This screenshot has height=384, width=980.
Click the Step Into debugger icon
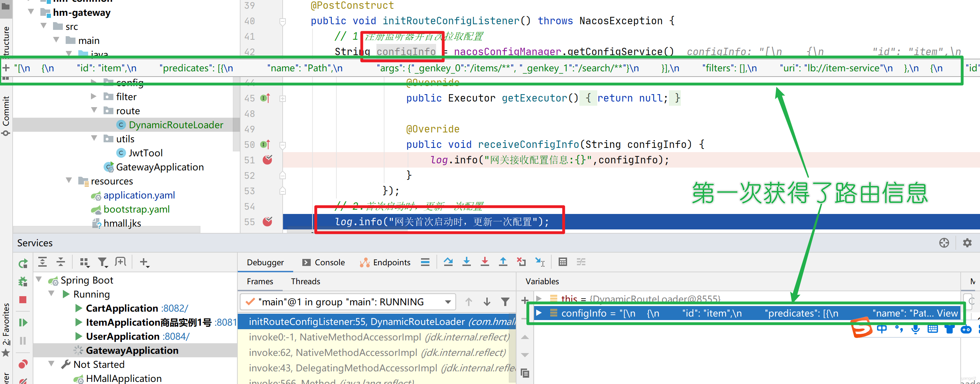coord(466,262)
